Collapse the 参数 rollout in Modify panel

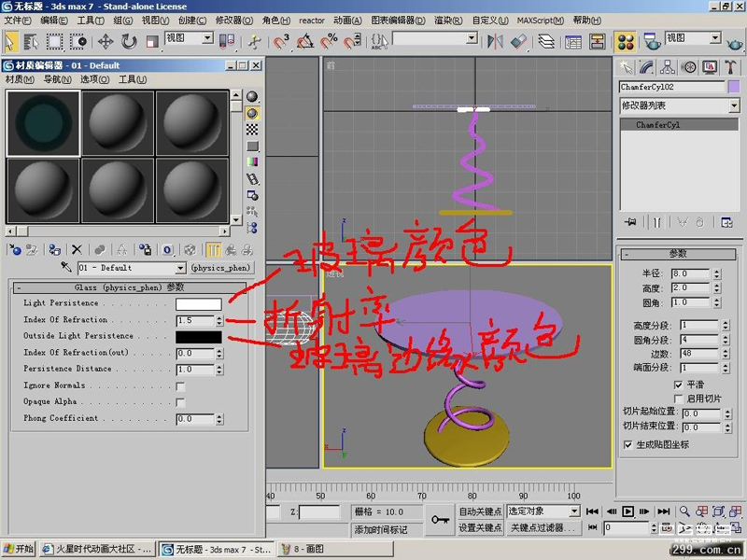(x=678, y=254)
